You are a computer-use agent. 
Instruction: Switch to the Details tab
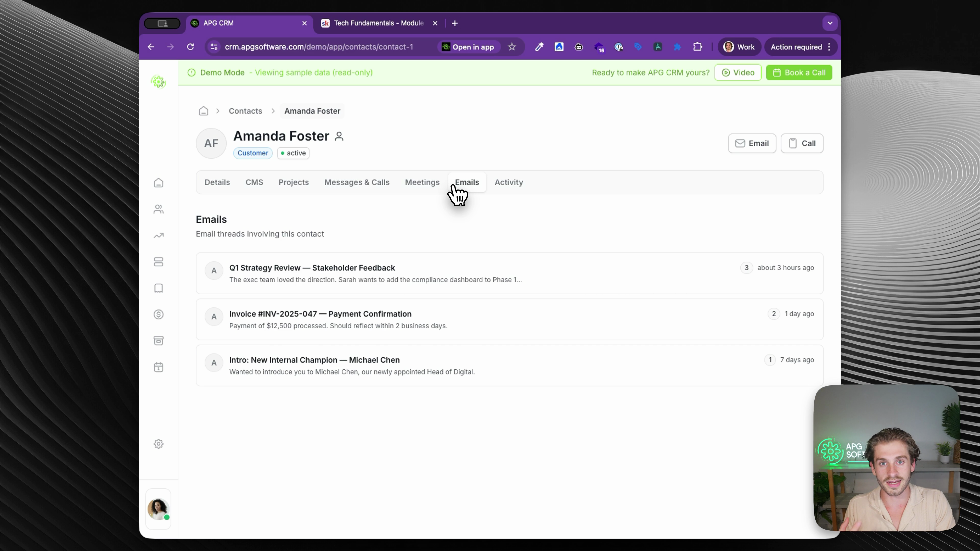click(217, 182)
